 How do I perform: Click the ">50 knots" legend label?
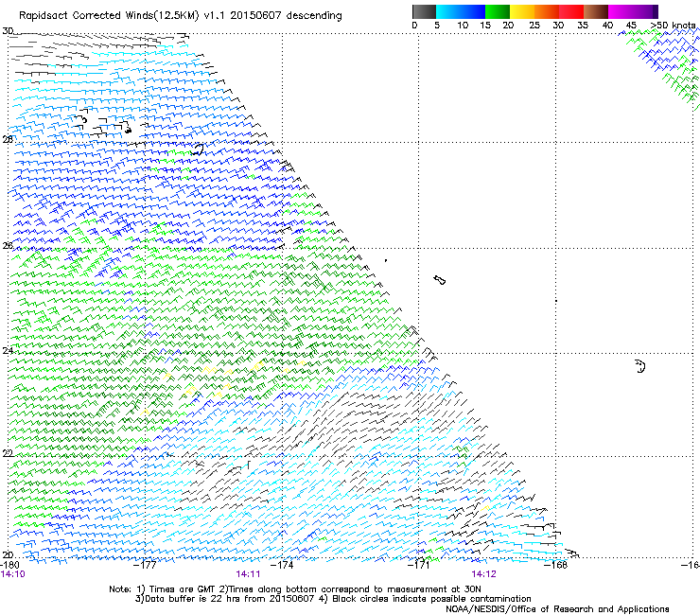(x=673, y=25)
